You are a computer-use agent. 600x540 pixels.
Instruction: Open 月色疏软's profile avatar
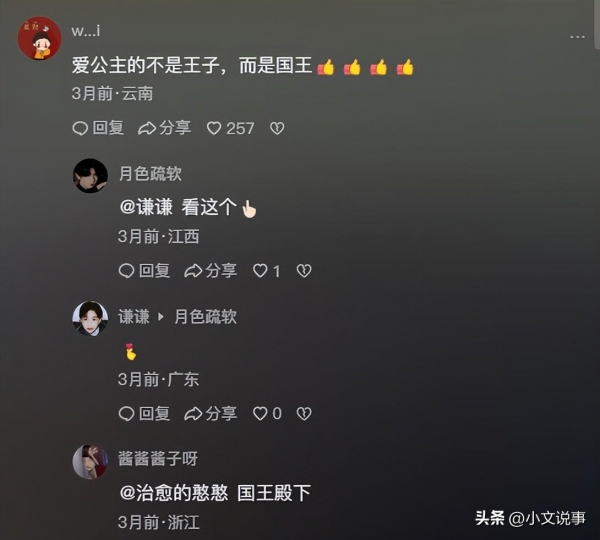pos(90,176)
